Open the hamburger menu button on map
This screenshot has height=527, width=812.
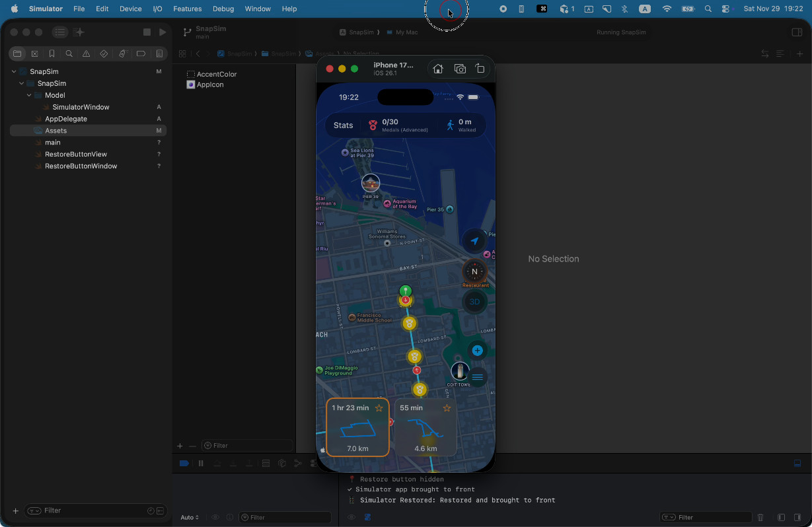pos(477,377)
